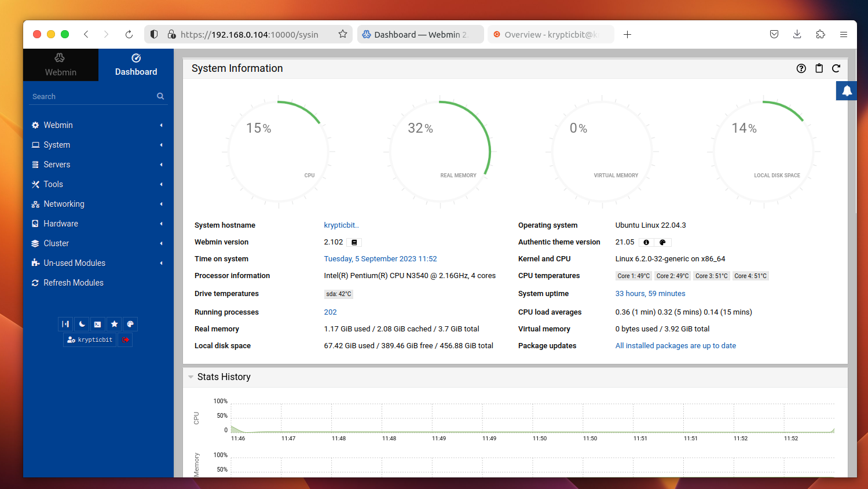Click All installed packages are up to date
The image size is (868, 489).
675,346
